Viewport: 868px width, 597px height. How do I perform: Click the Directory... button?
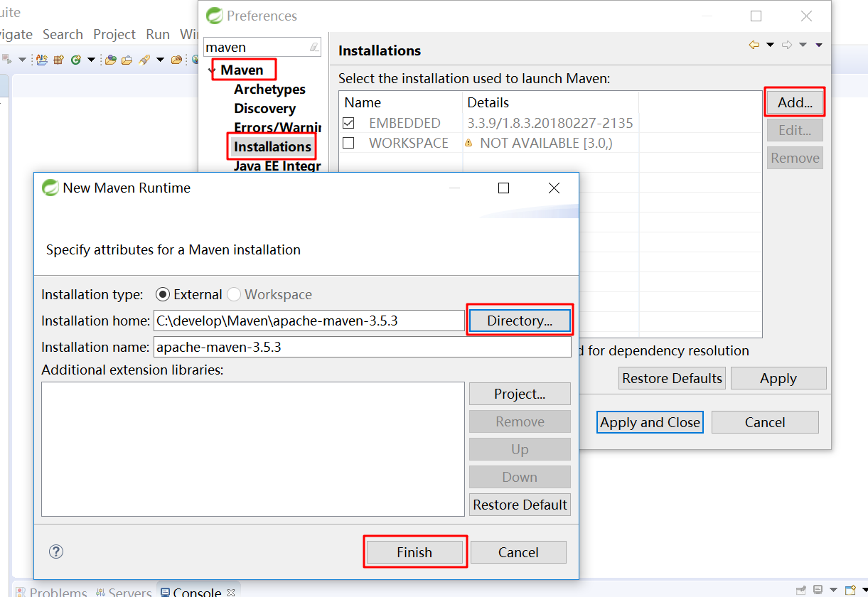(520, 321)
